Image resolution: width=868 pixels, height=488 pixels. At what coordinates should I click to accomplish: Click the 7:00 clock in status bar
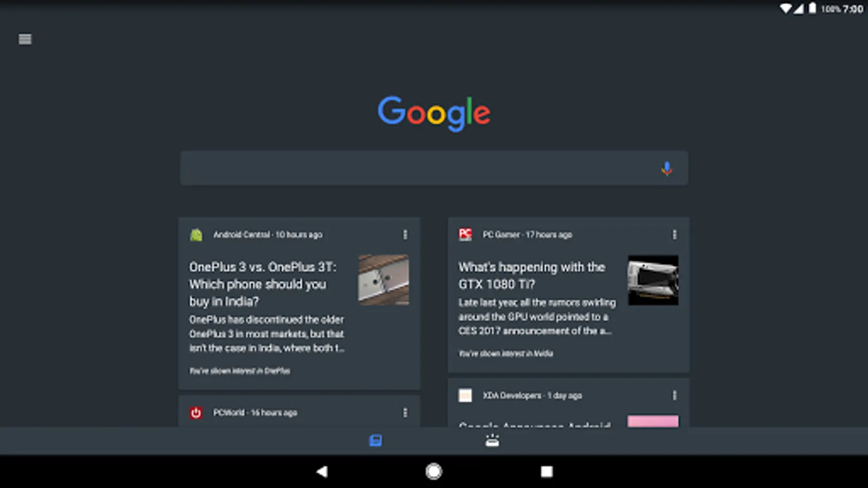click(853, 9)
